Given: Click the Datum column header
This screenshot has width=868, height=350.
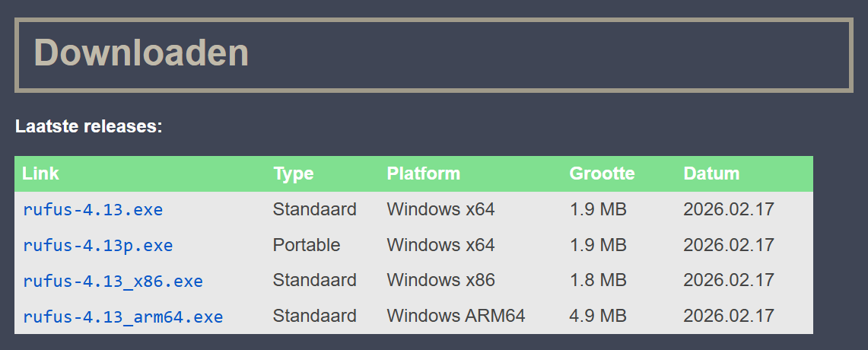Looking at the screenshot, I should click(711, 173).
